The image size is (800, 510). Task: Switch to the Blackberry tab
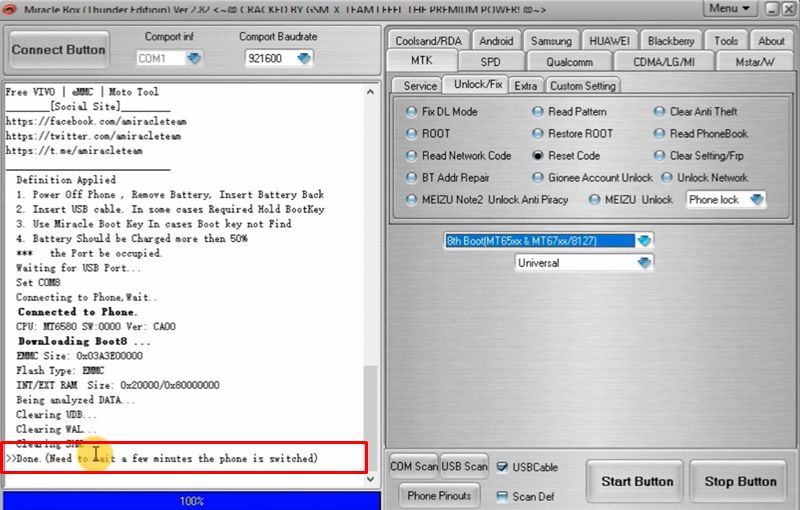(670, 41)
